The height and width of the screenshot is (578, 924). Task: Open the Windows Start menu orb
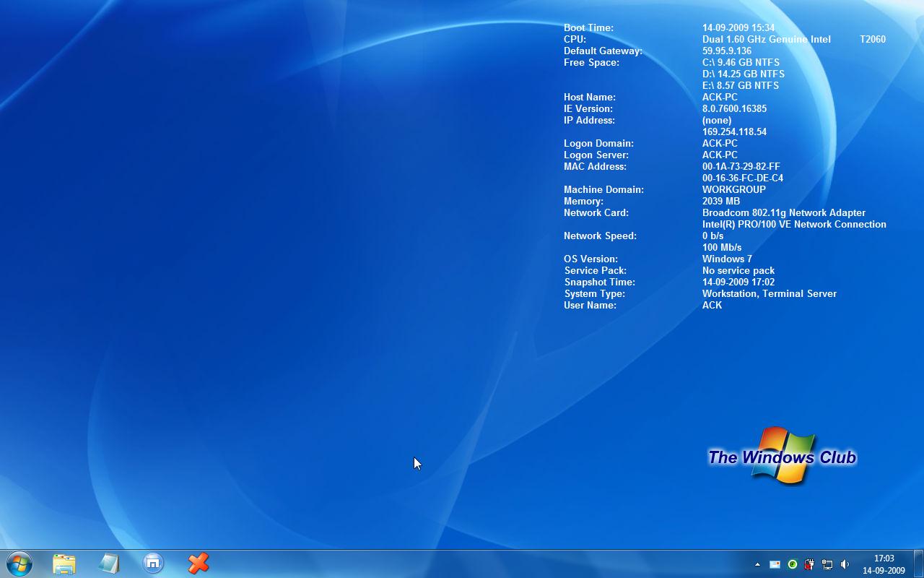[x=19, y=564]
